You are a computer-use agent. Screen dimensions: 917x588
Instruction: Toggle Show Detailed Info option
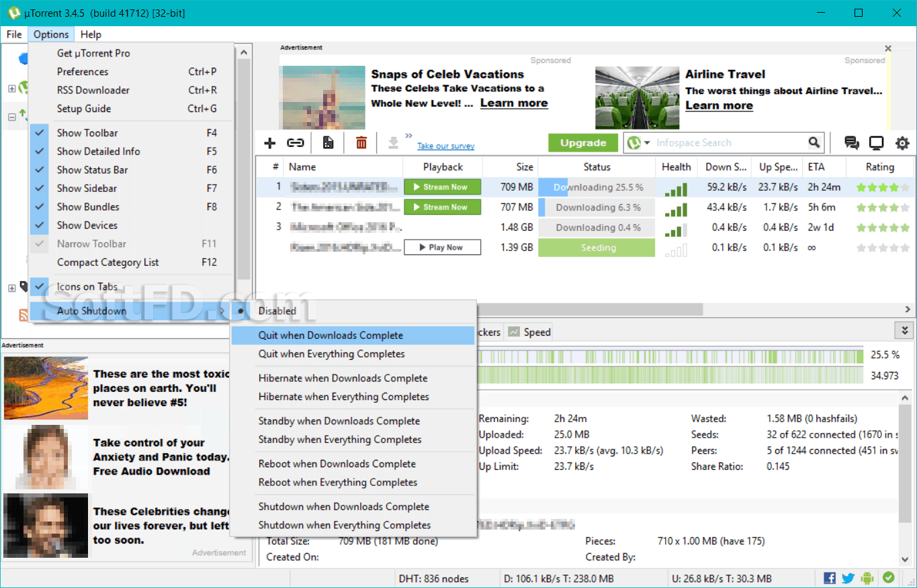pos(131,152)
